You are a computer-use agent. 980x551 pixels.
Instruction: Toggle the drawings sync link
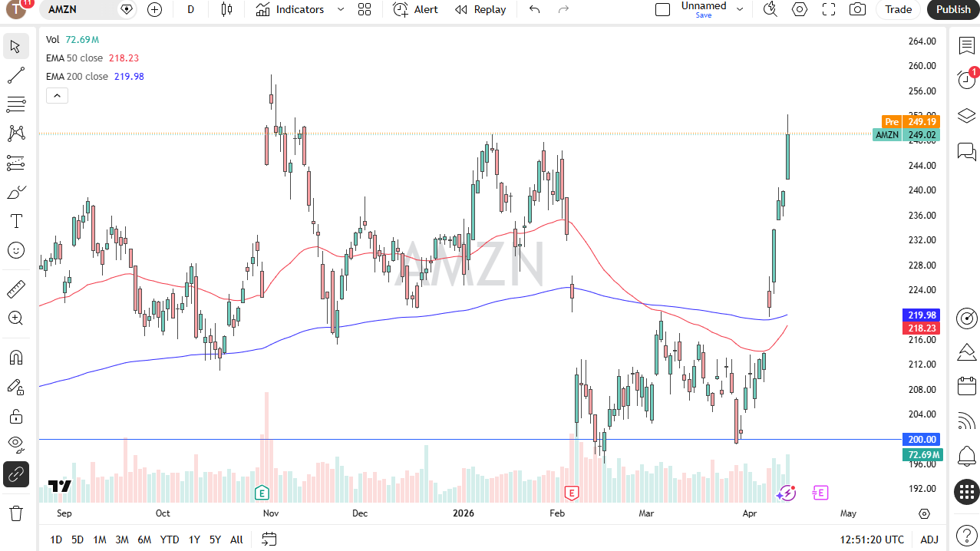[x=15, y=475]
